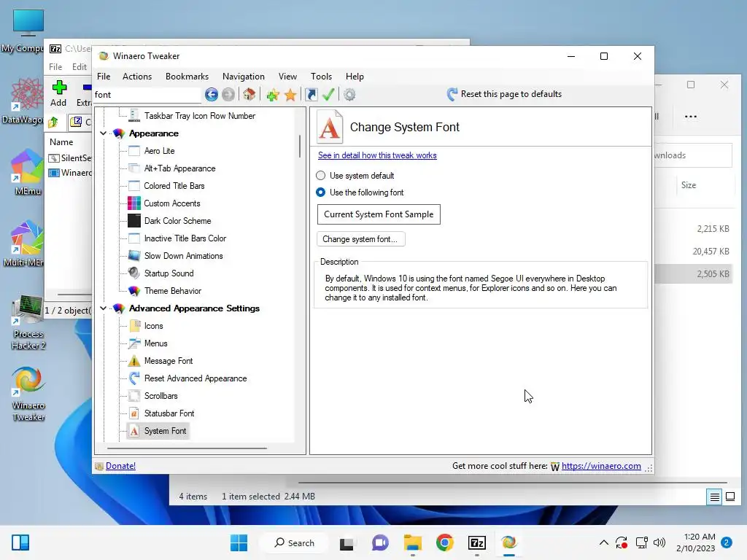The width and height of the screenshot is (747, 560).
Task: Open Inactive Title Bars Color
Action: point(185,238)
